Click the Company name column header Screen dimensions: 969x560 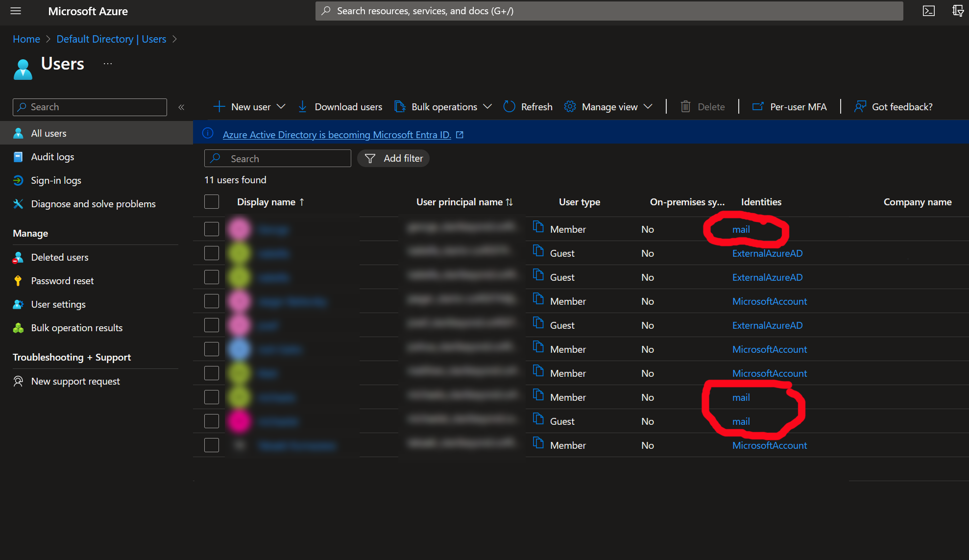[x=917, y=202]
